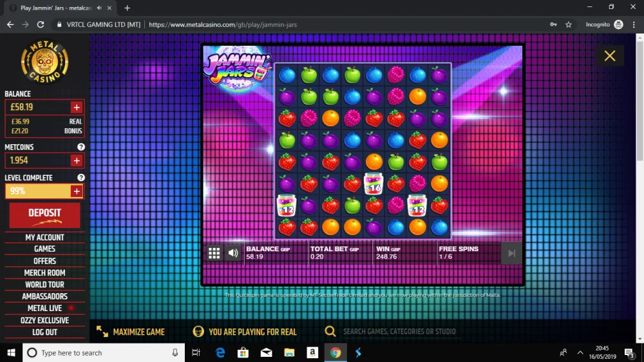Skip with the fast-forward arrow button

[511, 253]
